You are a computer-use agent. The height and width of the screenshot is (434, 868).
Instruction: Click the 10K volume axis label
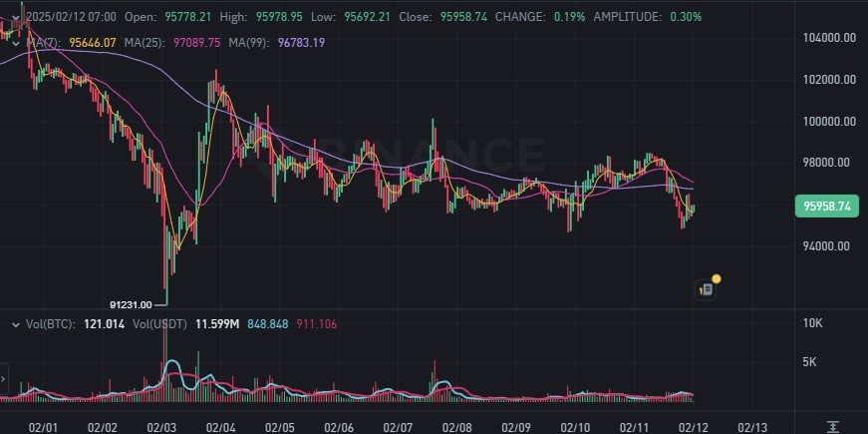812,323
